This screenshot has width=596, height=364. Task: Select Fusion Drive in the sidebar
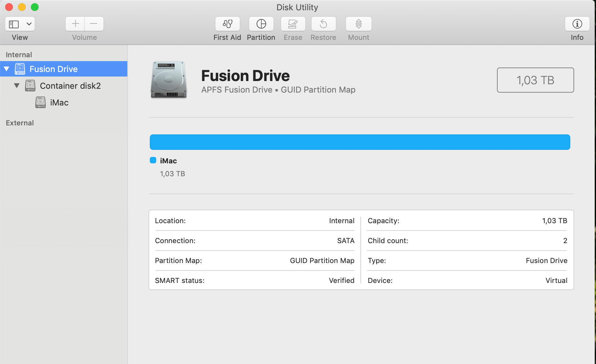pos(53,69)
